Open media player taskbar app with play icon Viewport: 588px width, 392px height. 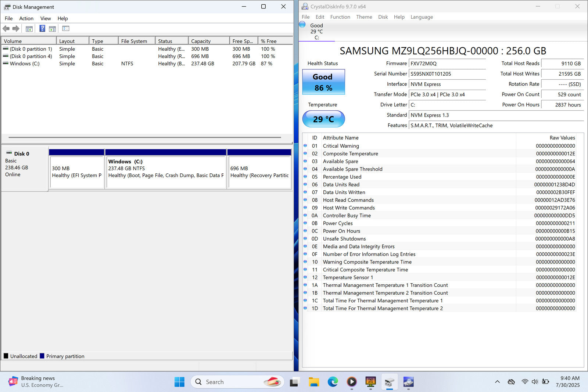(352, 382)
